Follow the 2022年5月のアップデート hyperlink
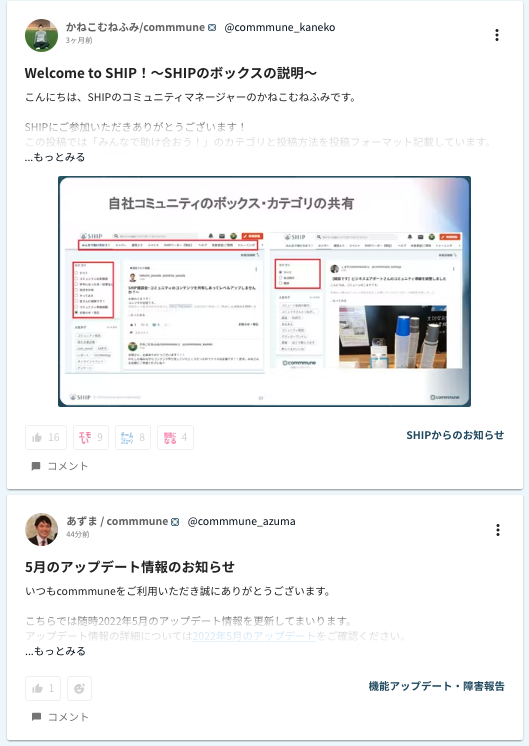The width and height of the screenshot is (529, 746). [x=254, y=636]
